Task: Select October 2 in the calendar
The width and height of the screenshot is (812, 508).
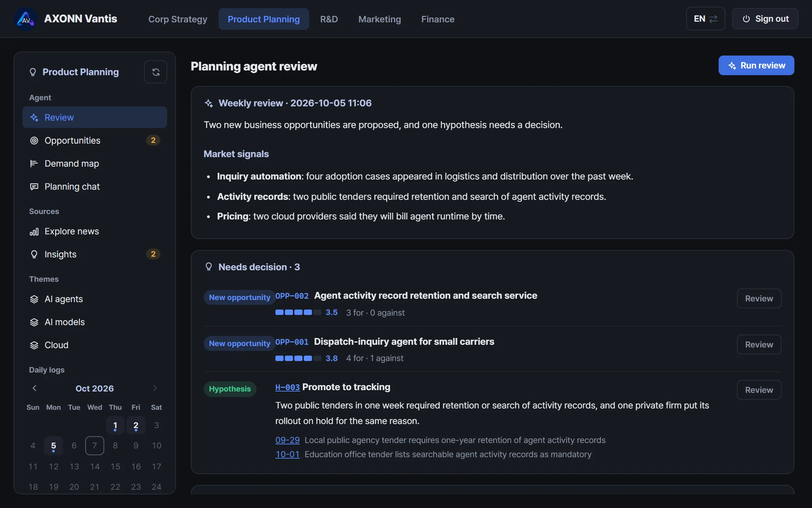Action: [x=136, y=425]
